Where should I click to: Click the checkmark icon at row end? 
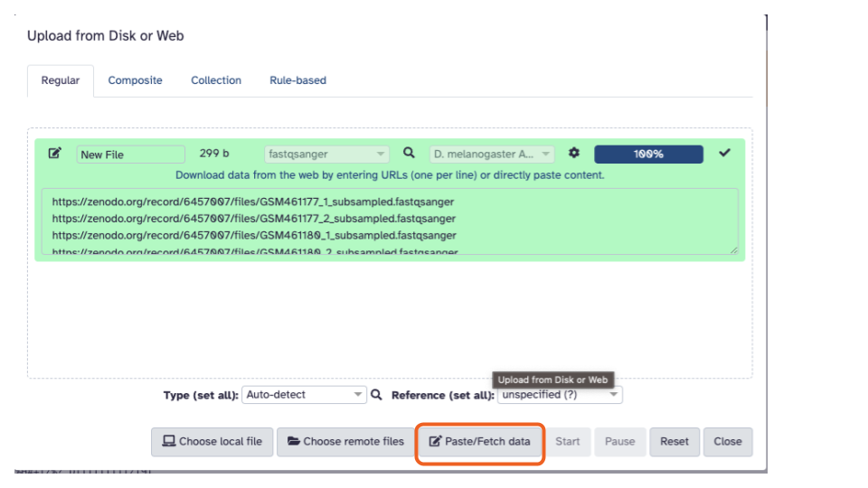724,154
